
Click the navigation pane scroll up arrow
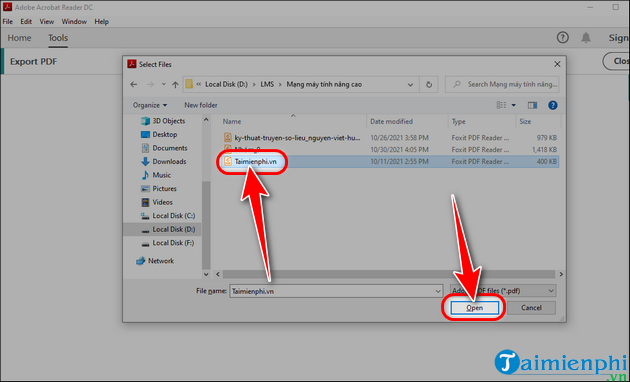[206, 120]
